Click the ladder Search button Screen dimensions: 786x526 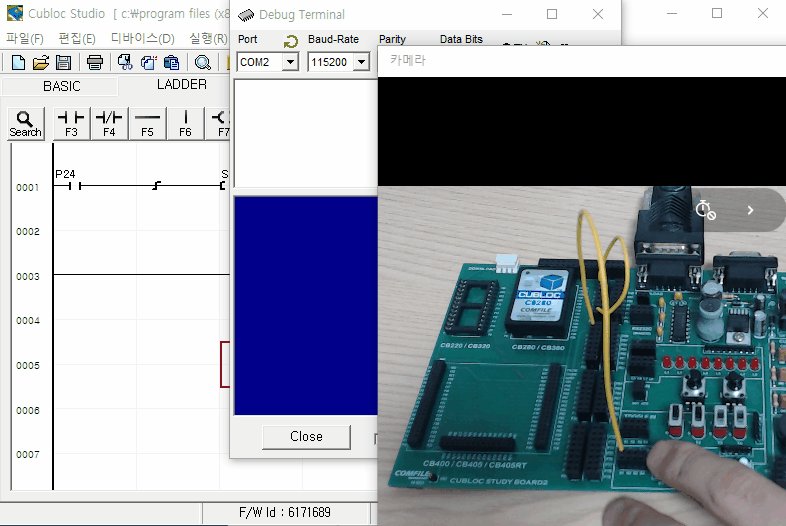pyautogui.click(x=25, y=123)
